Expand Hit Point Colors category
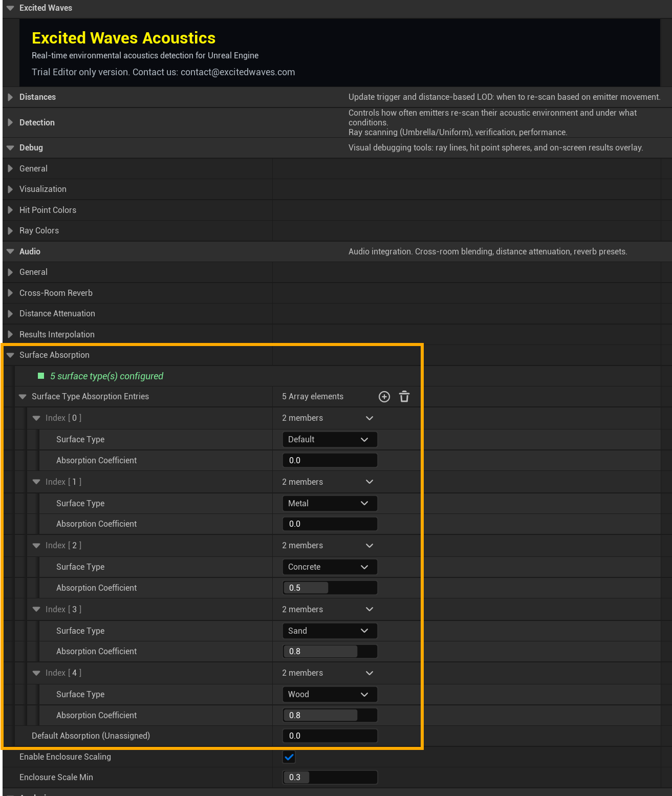672x796 pixels. click(x=10, y=210)
